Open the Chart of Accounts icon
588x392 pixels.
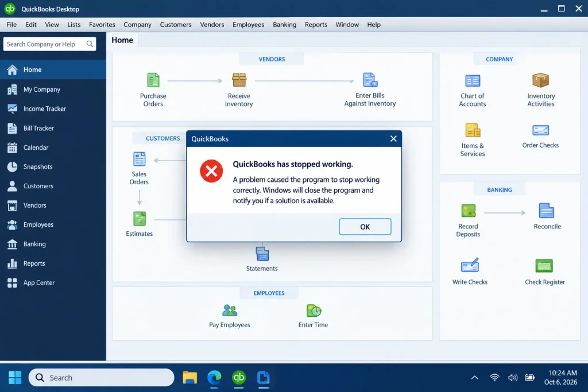[473, 80]
